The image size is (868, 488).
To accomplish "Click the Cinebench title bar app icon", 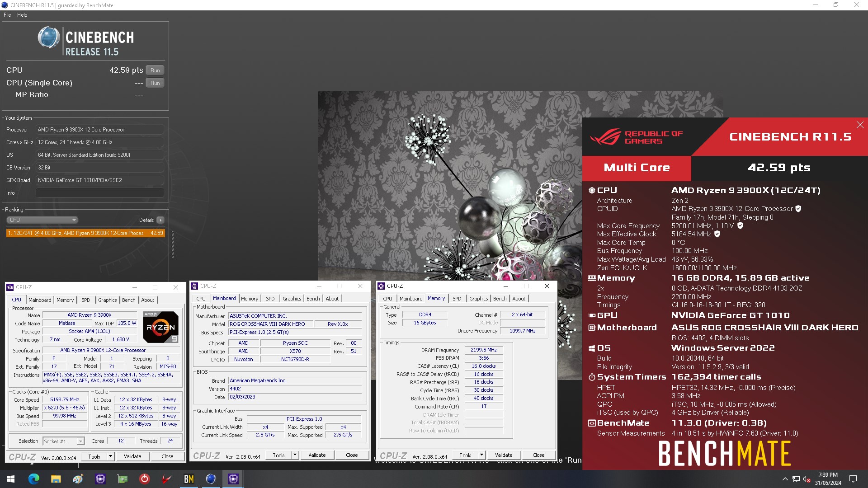I will pos(5,5).
